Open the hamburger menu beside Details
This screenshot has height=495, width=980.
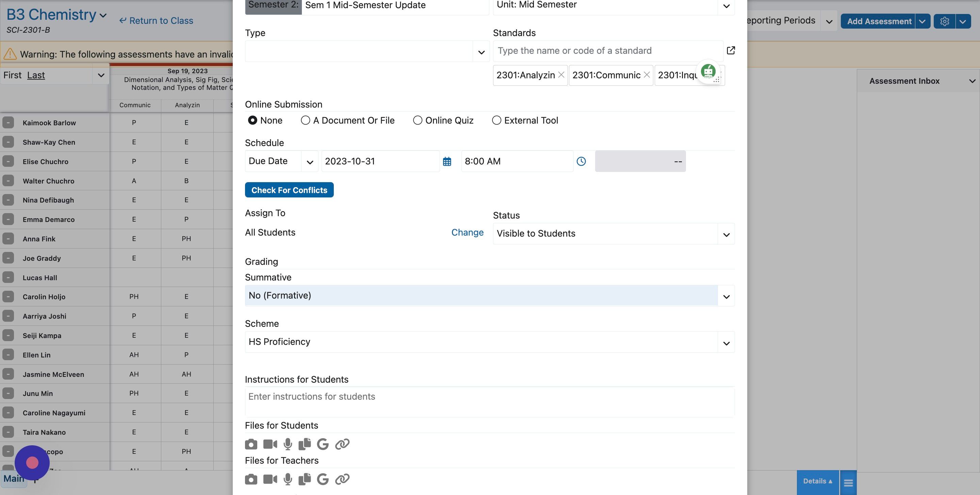(x=848, y=483)
